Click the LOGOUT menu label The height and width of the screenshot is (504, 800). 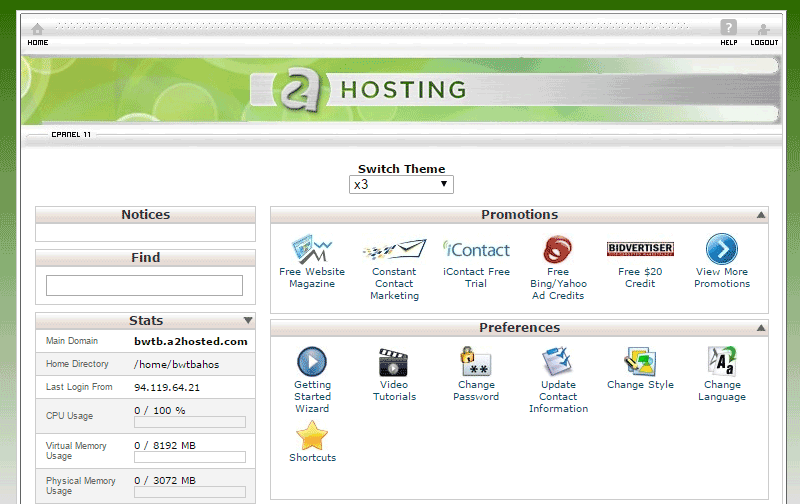point(764,43)
